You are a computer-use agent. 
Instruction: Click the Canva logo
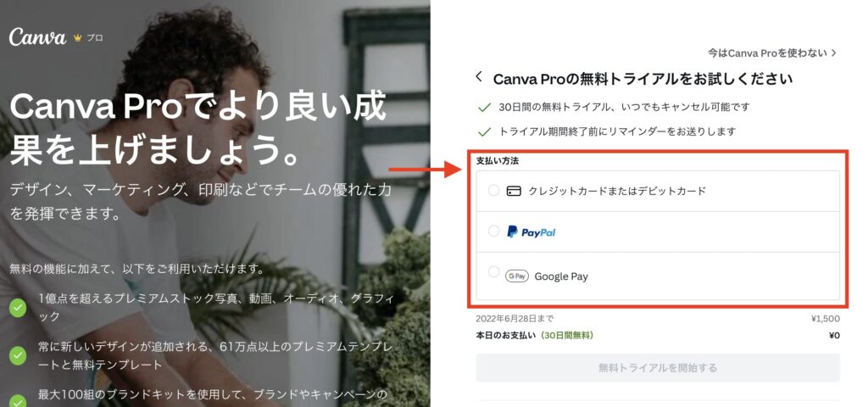click(x=37, y=36)
